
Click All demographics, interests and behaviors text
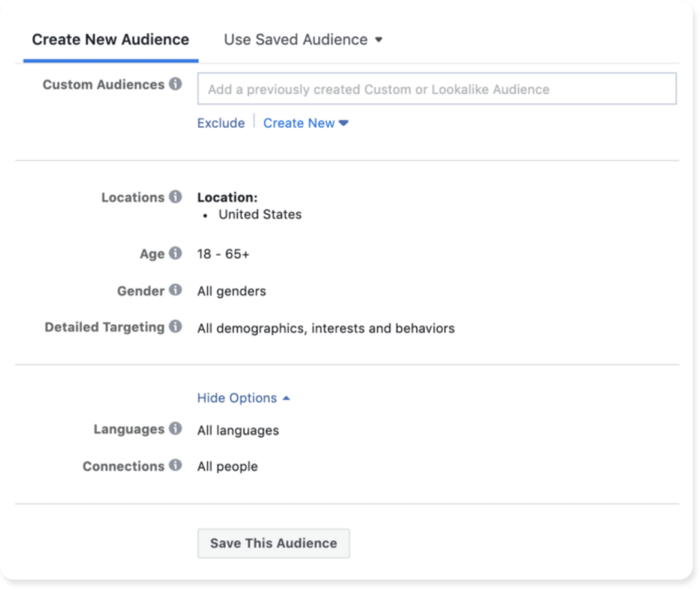pyautogui.click(x=326, y=329)
